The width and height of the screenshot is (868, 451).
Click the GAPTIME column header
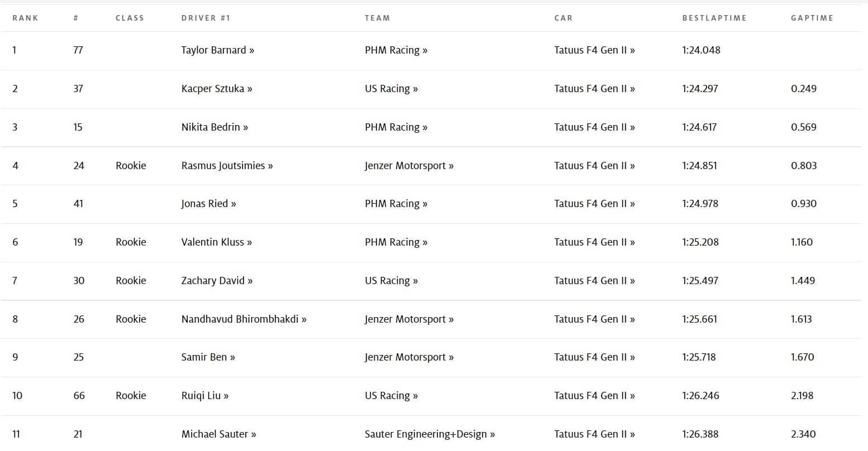point(812,18)
